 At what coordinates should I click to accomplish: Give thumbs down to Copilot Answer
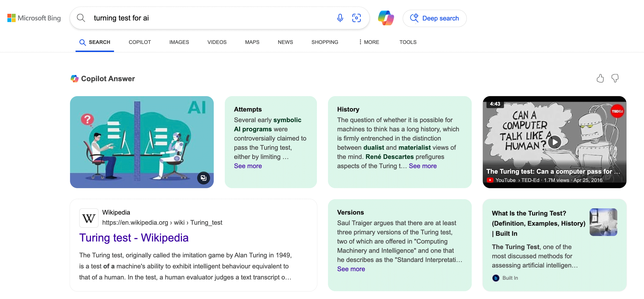tap(615, 78)
